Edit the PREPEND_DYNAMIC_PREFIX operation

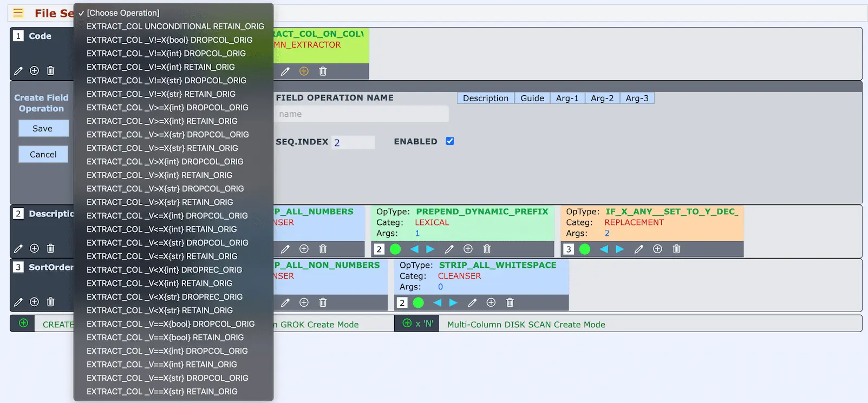tap(449, 249)
